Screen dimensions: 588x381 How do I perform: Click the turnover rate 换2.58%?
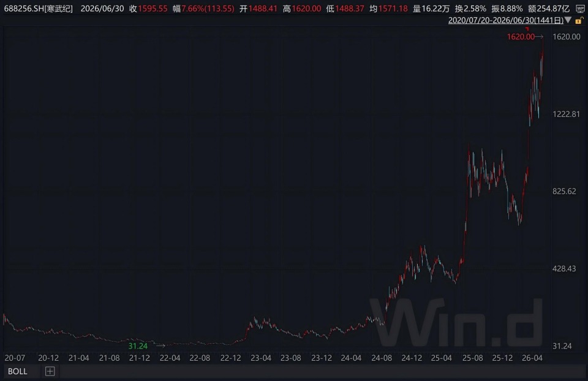point(470,9)
